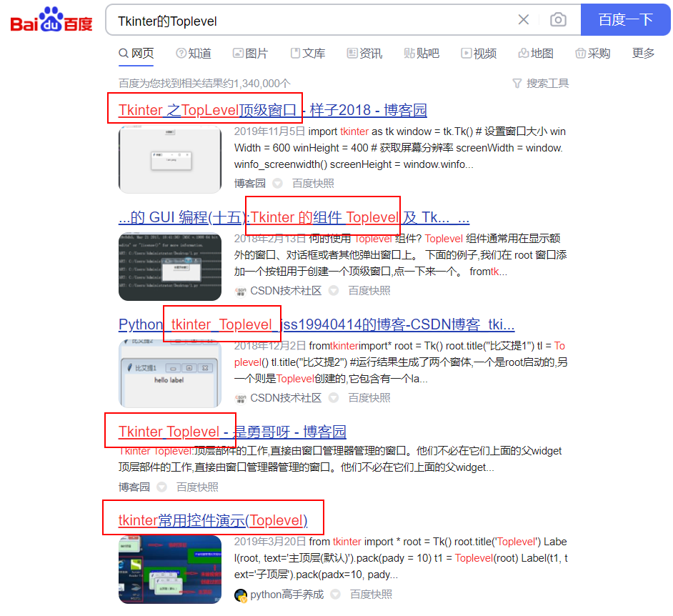Go to the 贴吧 tab
This screenshot has height=616, width=673.
coord(422,53)
